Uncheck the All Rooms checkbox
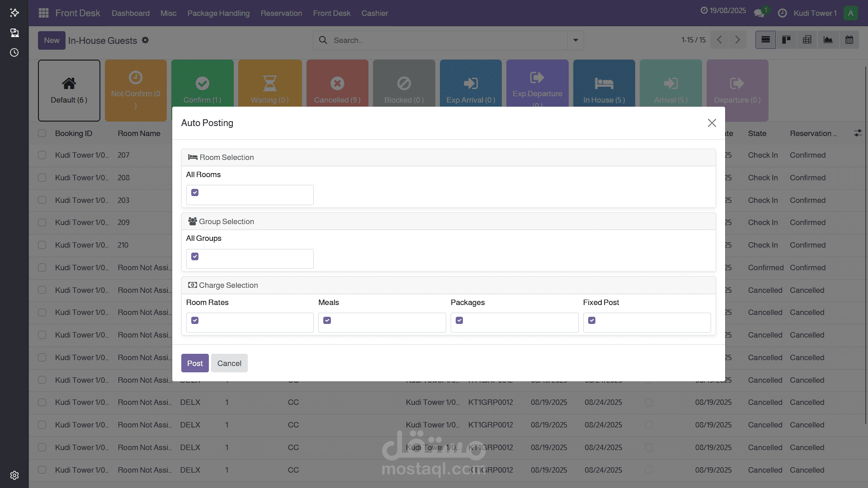 click(x=195, y=193)
